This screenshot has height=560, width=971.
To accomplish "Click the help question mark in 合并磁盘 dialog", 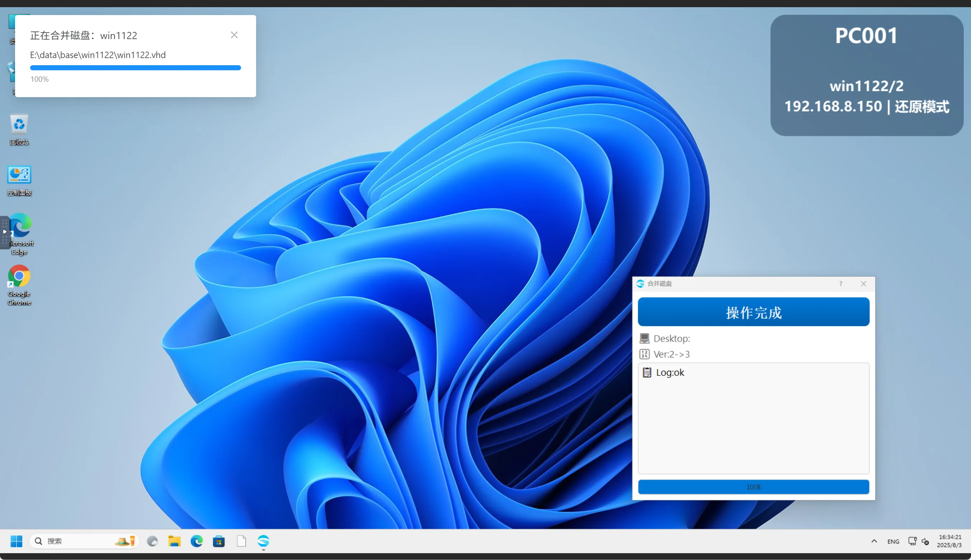I will (840, 284).
